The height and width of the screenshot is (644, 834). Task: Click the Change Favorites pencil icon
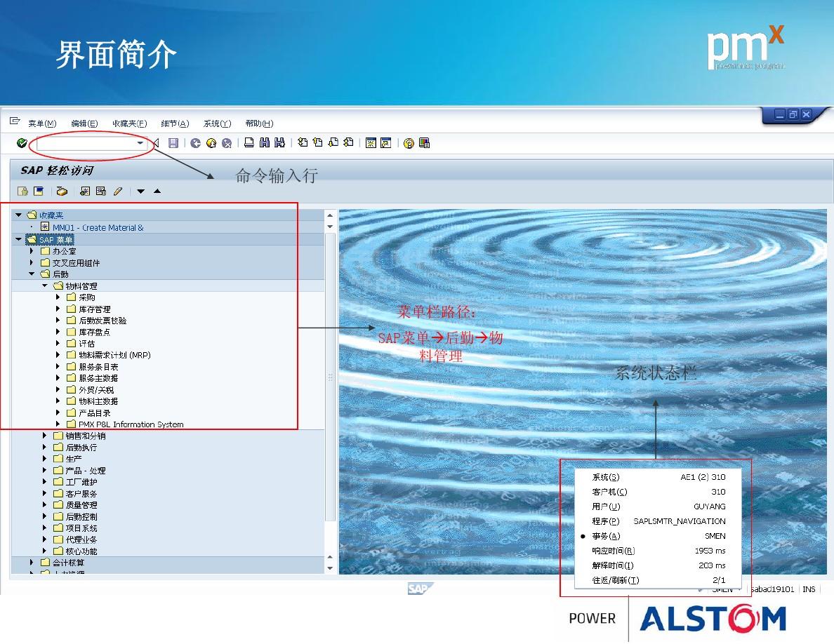[x=117, y=192]
